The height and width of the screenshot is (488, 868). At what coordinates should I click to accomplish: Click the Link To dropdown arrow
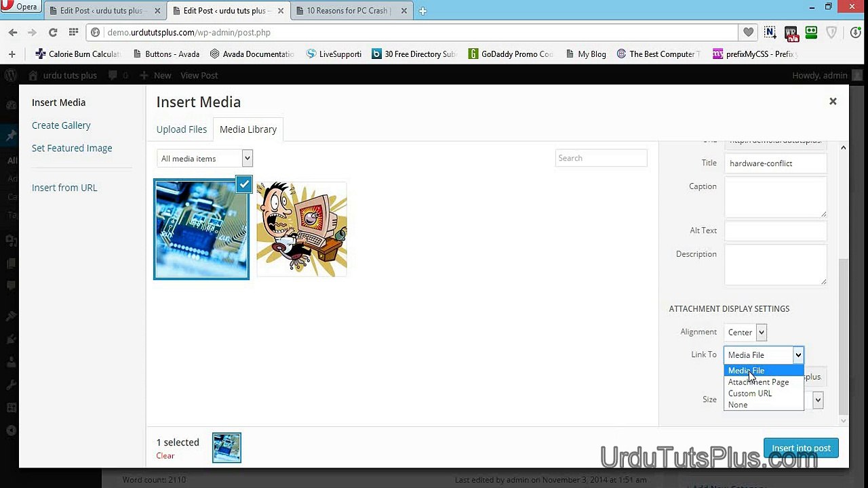click(x=798, y=355)
